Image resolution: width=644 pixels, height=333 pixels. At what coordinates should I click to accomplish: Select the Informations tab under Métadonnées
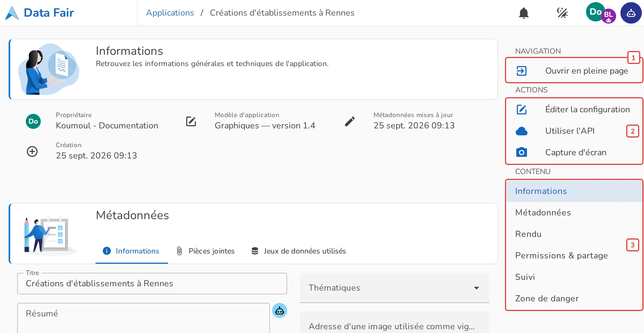[131, 251]
